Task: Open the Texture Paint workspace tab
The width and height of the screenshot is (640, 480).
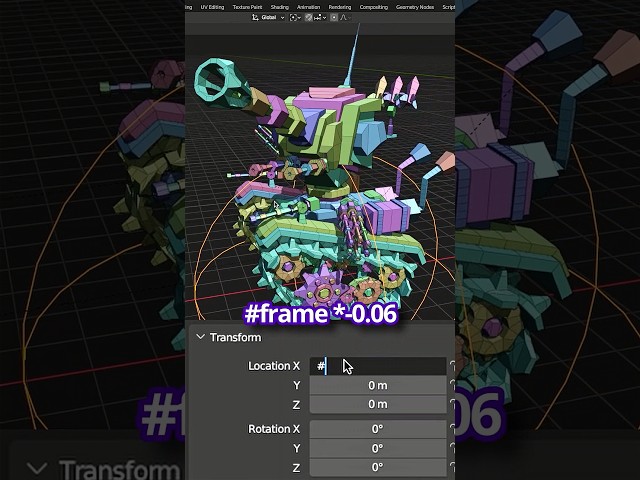Action: pyautogui.click(x=247, y=7)
